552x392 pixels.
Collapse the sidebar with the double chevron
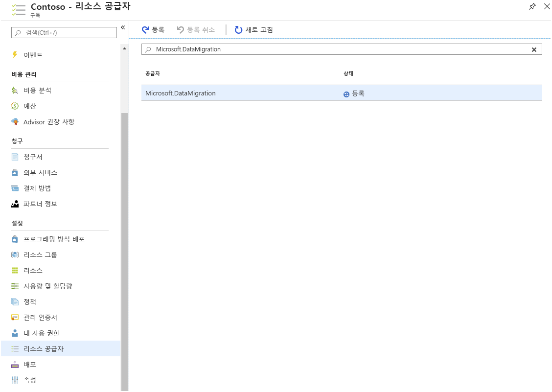[x=123, y=27]
